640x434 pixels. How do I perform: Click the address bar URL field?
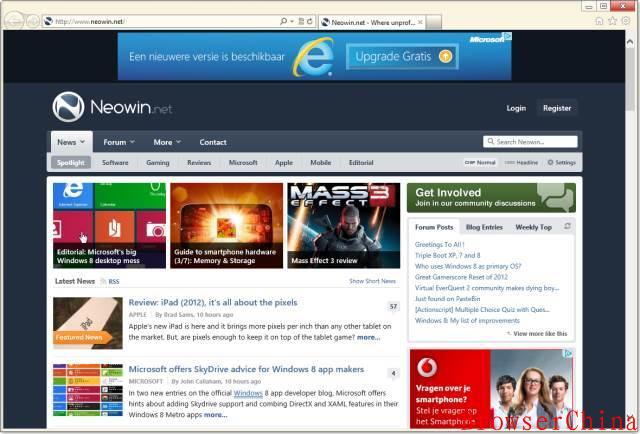161,21
